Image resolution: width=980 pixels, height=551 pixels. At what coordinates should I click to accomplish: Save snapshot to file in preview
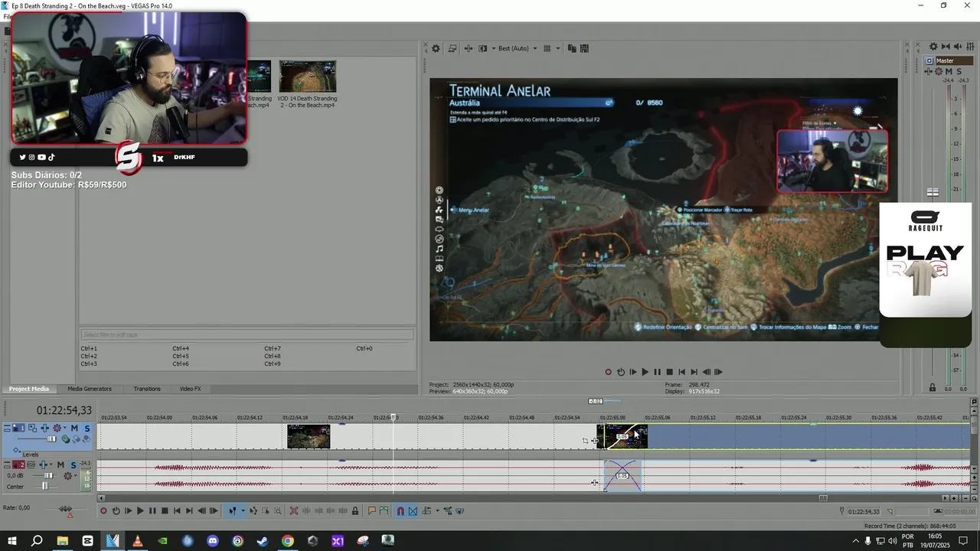(x=586, y=48)
